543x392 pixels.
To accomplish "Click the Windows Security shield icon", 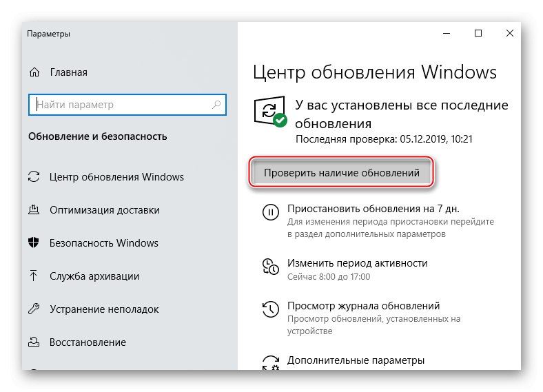I will pos(34,243).
